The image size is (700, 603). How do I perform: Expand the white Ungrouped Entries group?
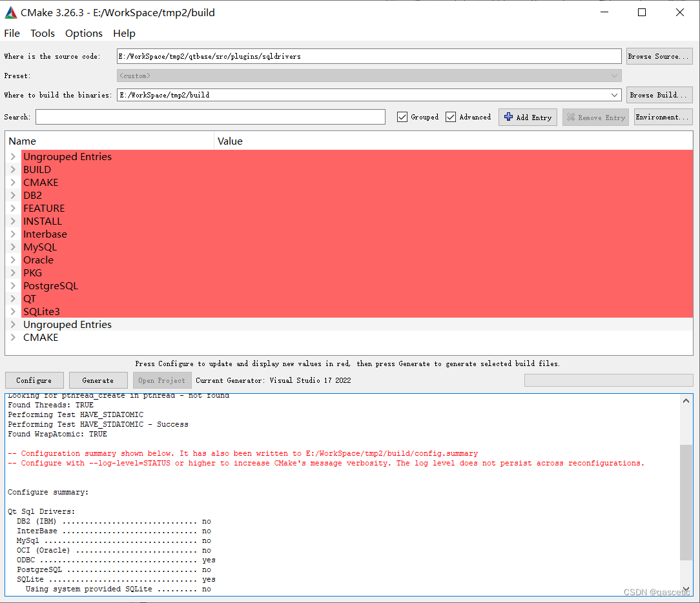point(13,325)
